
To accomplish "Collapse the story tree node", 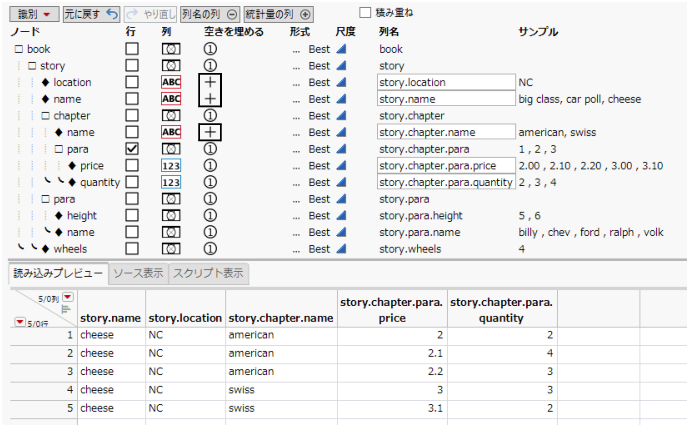I will coord(32,66).
